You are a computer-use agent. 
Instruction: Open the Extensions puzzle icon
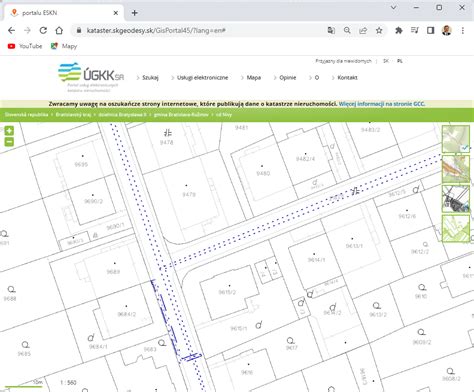(399, 30)
